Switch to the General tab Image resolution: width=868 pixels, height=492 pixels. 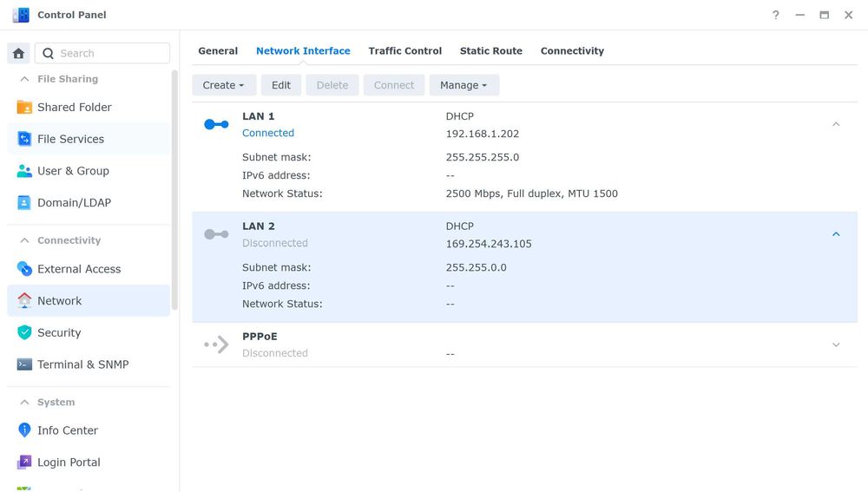(218, 51)
